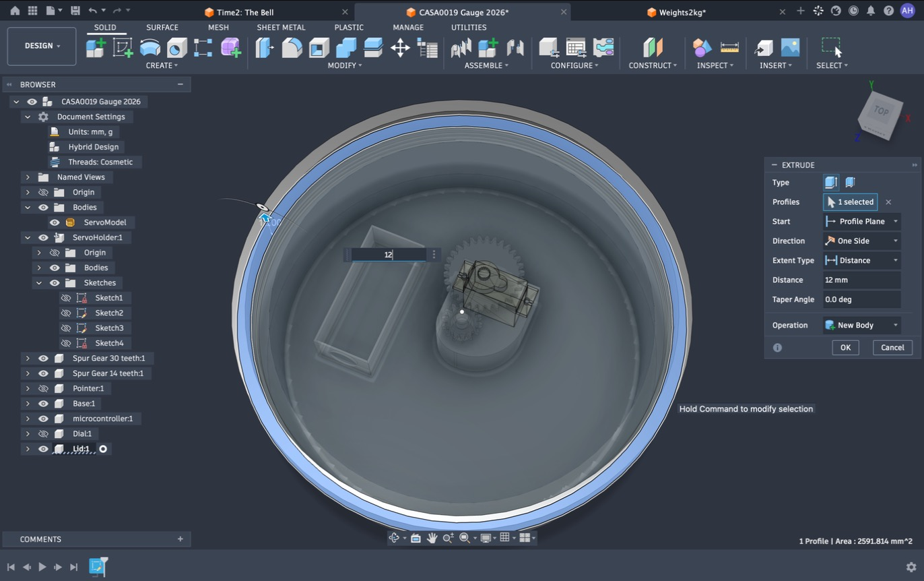Image resolution: width=924 pixels, height=581 pixels.
Task: Click the Move/Copy arrows icon
Action: coord(400,48)
